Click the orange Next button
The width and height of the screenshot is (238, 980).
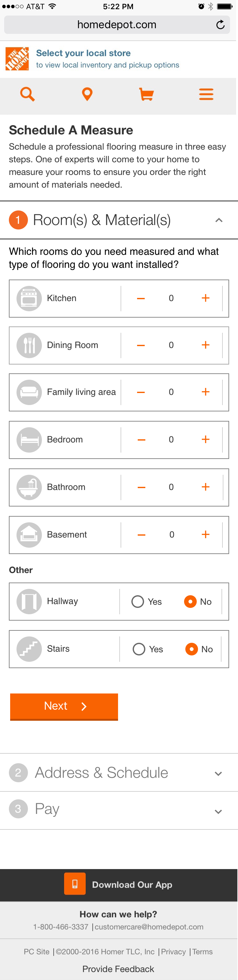pos(64,706)
